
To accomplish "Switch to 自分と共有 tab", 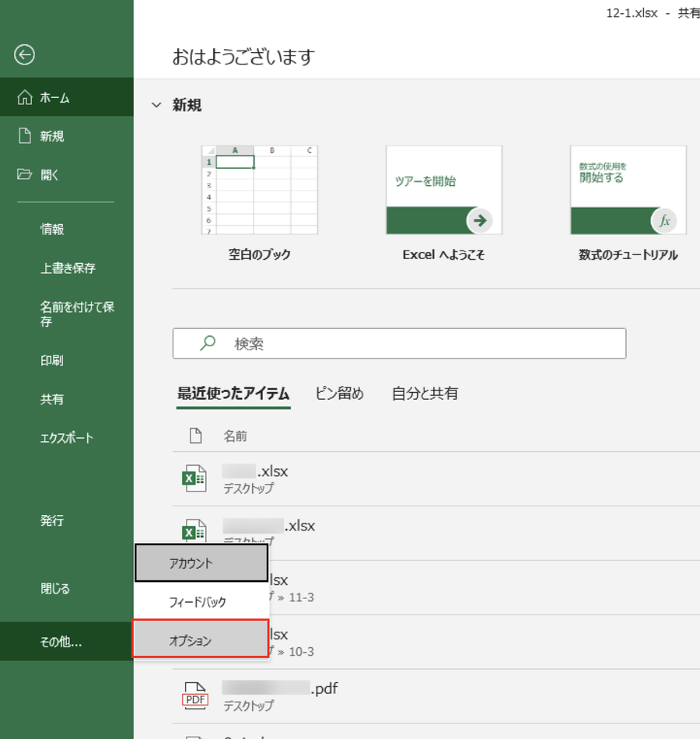I will pos(425,393).
